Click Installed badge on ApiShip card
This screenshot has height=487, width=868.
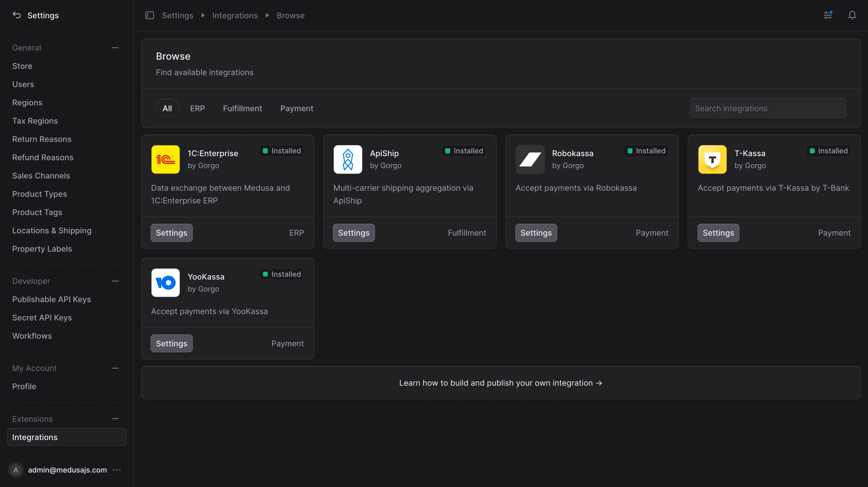[464, 151]
